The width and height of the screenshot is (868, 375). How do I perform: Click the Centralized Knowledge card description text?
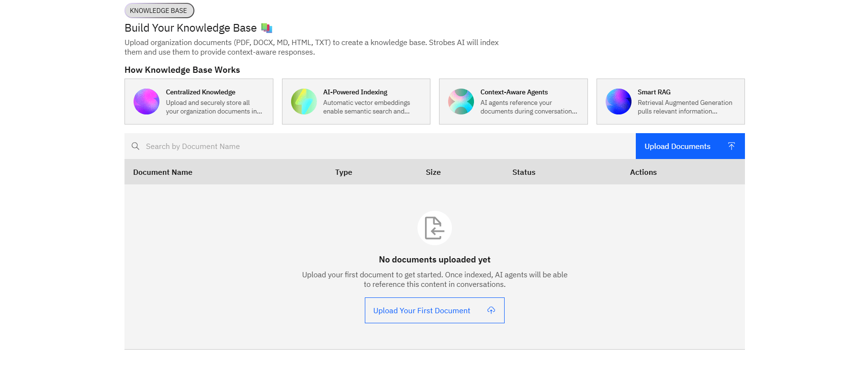pyautogui.click(x=214, y=107)
